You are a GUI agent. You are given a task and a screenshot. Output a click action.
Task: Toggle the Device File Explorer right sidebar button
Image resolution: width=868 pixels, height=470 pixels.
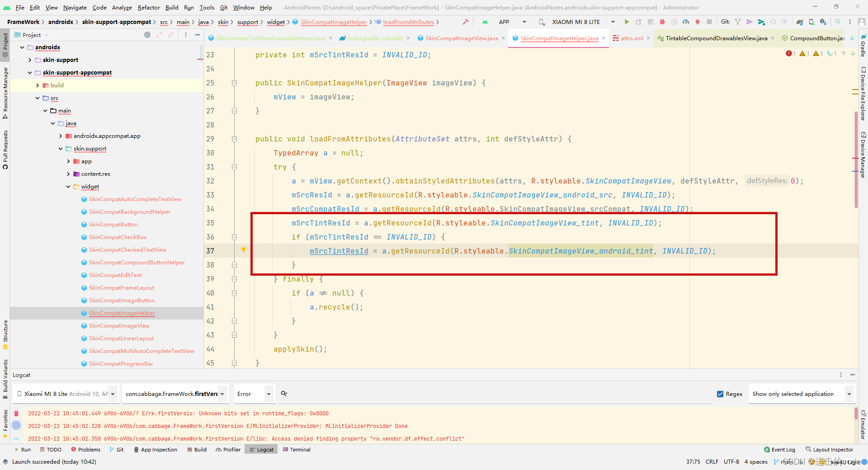tap(863, 94)
